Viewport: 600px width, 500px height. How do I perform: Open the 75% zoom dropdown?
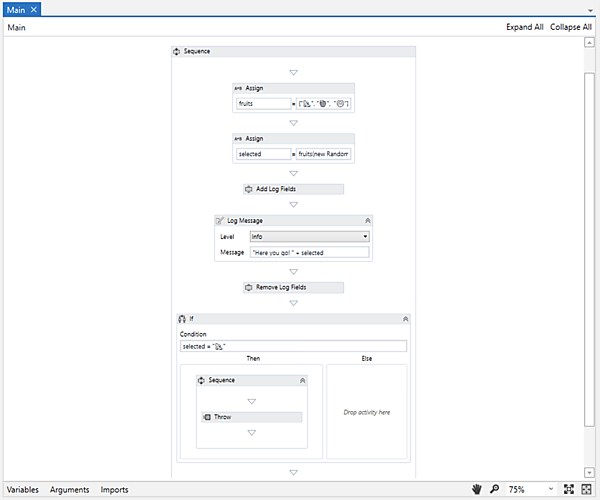click(x=551, y=489)
